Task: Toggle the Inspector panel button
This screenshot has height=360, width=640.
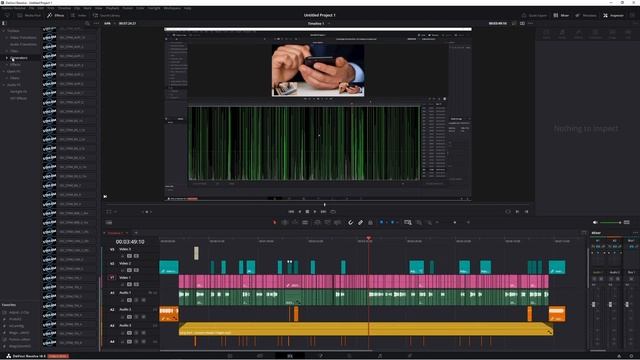Action: 613,16
